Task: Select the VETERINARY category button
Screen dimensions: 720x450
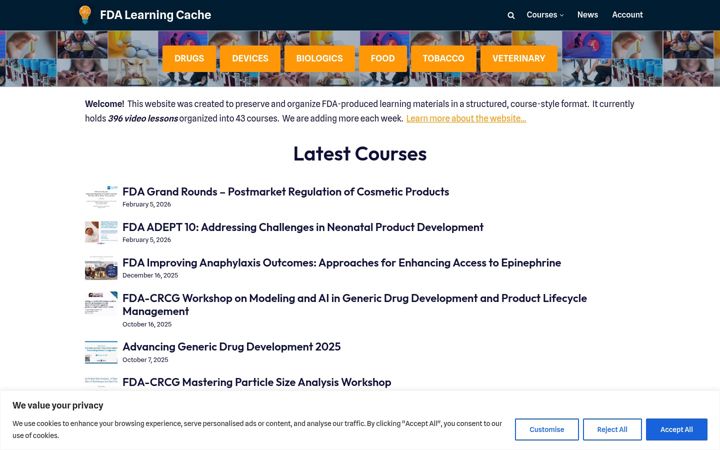Action: coord(518,58)
